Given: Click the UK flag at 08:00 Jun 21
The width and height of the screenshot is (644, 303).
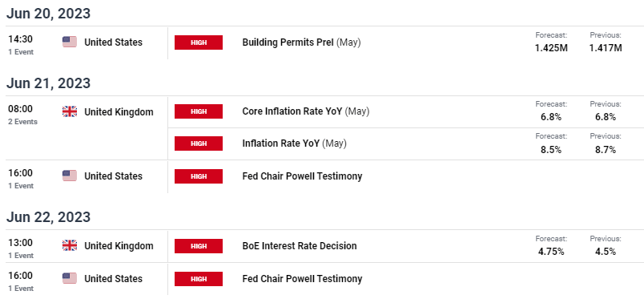Looking at the screenshot, I should click(70, 111).
